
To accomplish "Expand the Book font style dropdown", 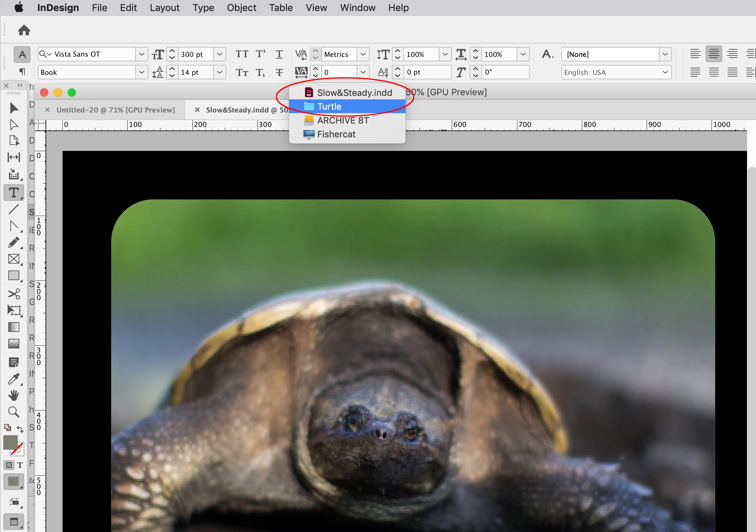I will click(141, 72).
